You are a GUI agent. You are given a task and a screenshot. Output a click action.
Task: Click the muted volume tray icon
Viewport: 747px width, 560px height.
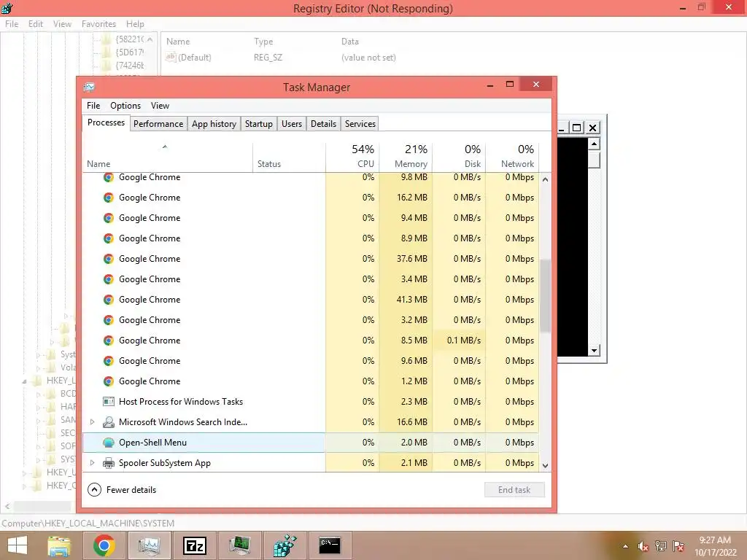point(643,546)
